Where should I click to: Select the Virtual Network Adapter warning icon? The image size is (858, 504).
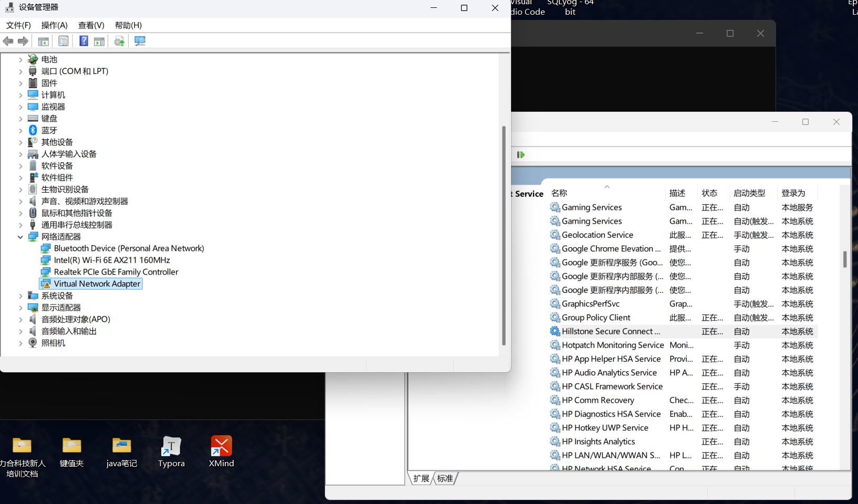coord(46,283)
